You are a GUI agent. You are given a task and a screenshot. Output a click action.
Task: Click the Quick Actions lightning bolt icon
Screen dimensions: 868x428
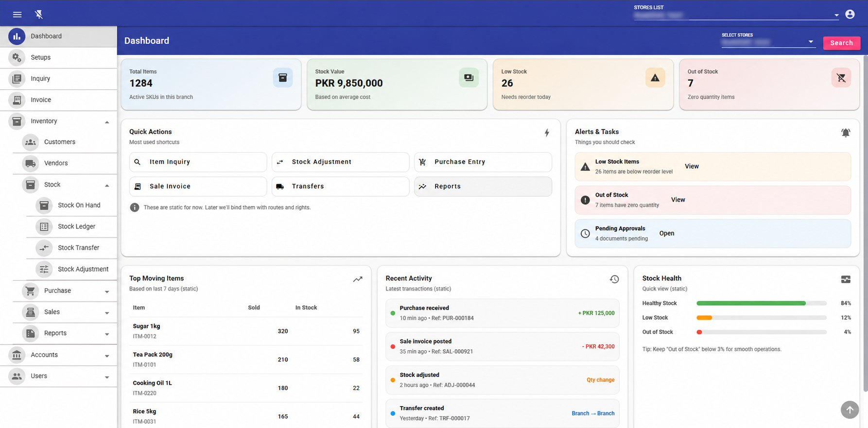547,133
